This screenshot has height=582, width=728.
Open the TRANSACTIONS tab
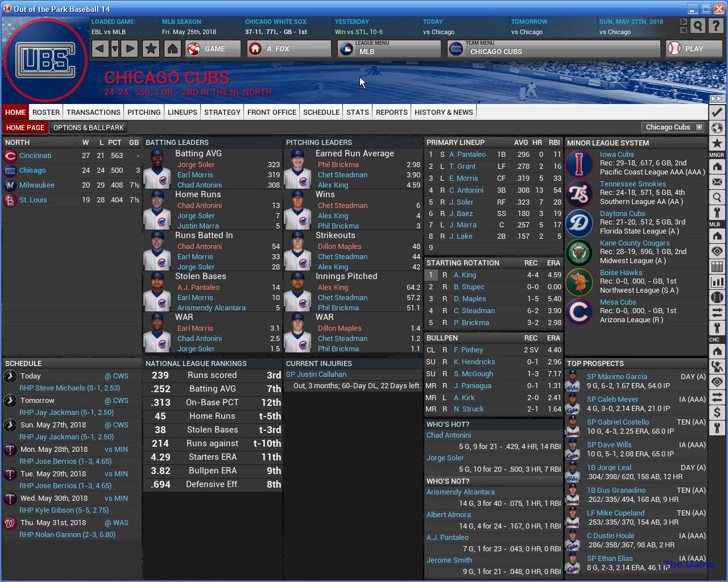pyautogui.click(x=93, y=112)
